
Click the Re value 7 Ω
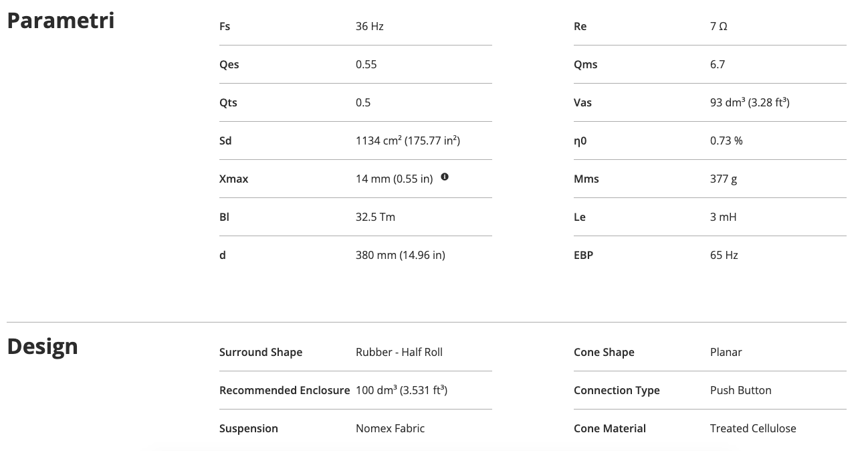(718, 27)
